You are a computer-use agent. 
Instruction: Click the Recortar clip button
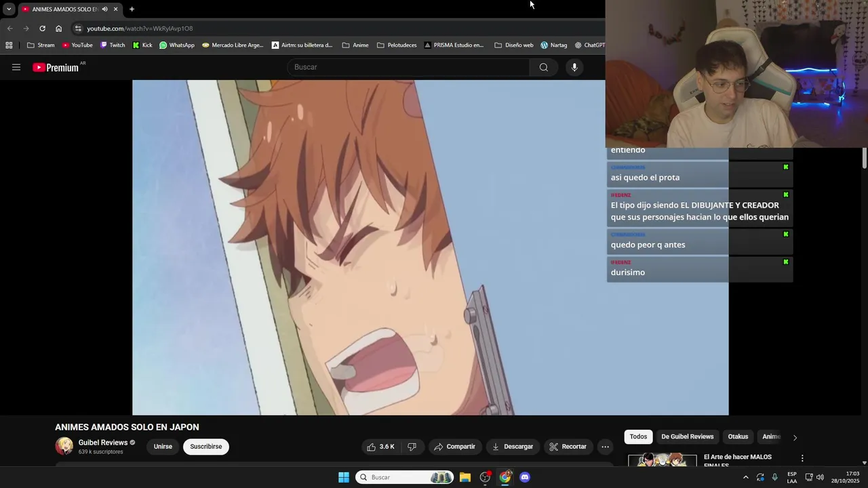(568, 447)
